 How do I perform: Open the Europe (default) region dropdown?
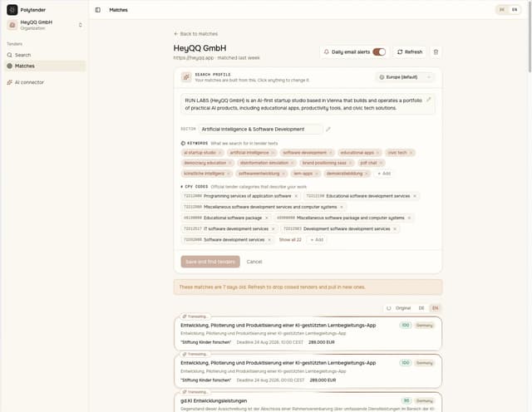click(405, 77)
